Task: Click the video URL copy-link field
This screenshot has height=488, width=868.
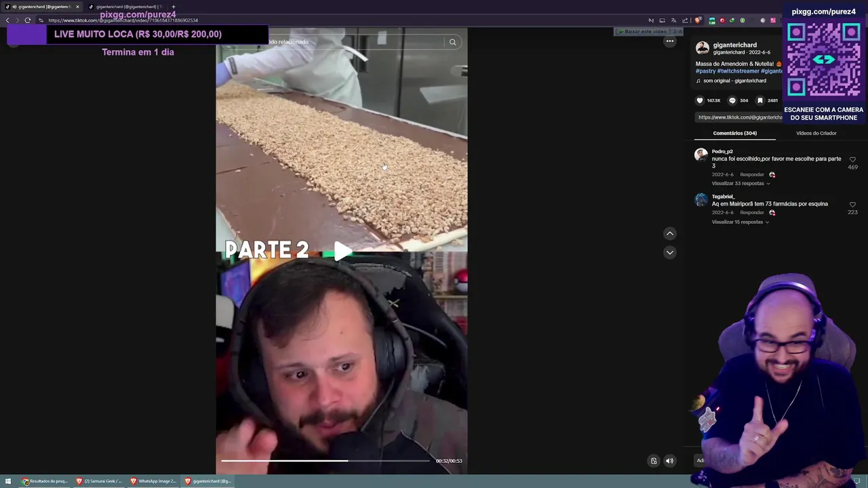Action: (740, 117)
